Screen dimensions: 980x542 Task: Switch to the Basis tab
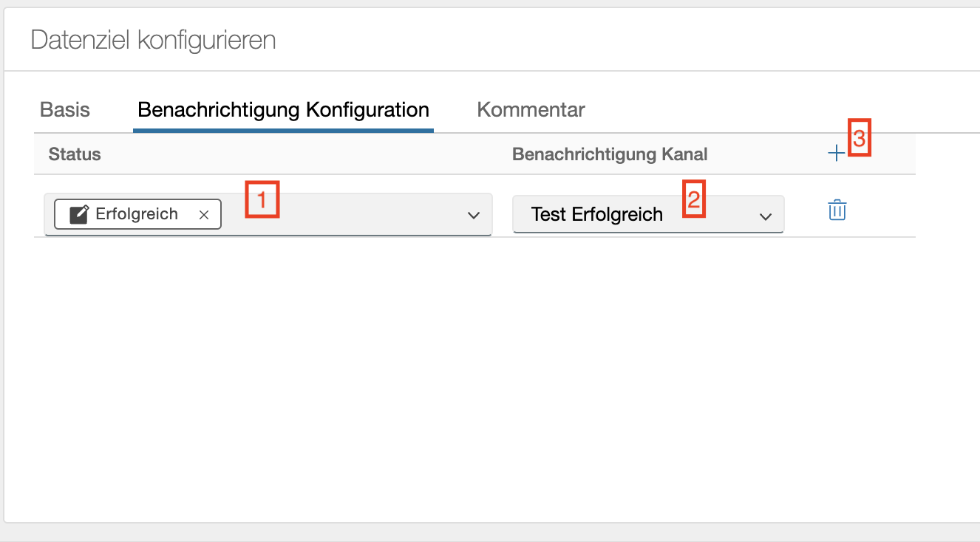click(64, 109)
